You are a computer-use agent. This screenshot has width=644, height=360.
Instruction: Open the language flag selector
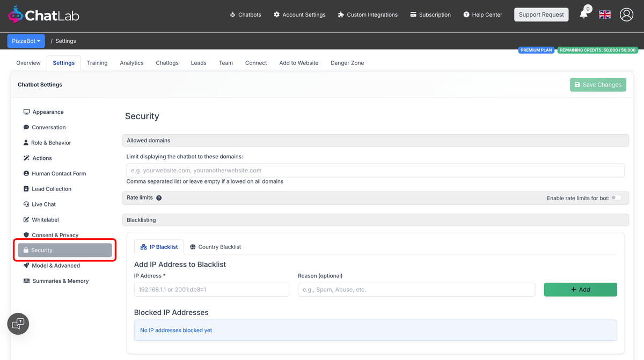tap(604, 14)
